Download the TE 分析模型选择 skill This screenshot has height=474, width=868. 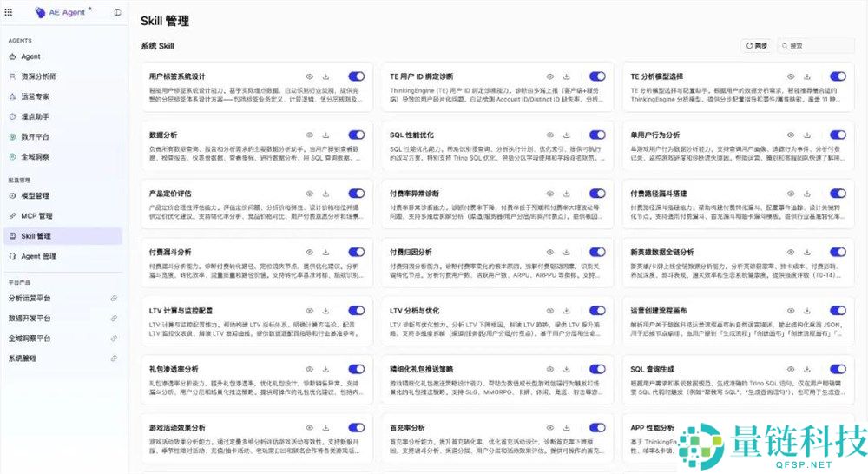point(807,76)
